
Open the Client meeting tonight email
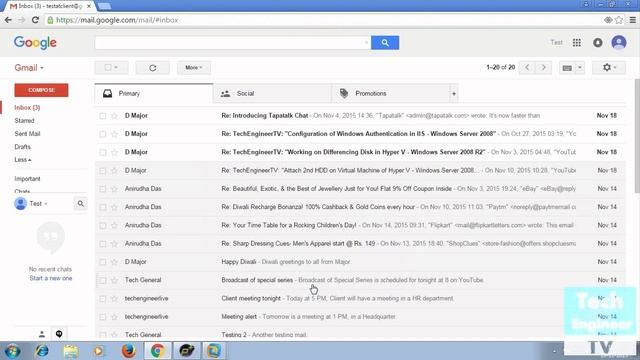pos(360,299)
